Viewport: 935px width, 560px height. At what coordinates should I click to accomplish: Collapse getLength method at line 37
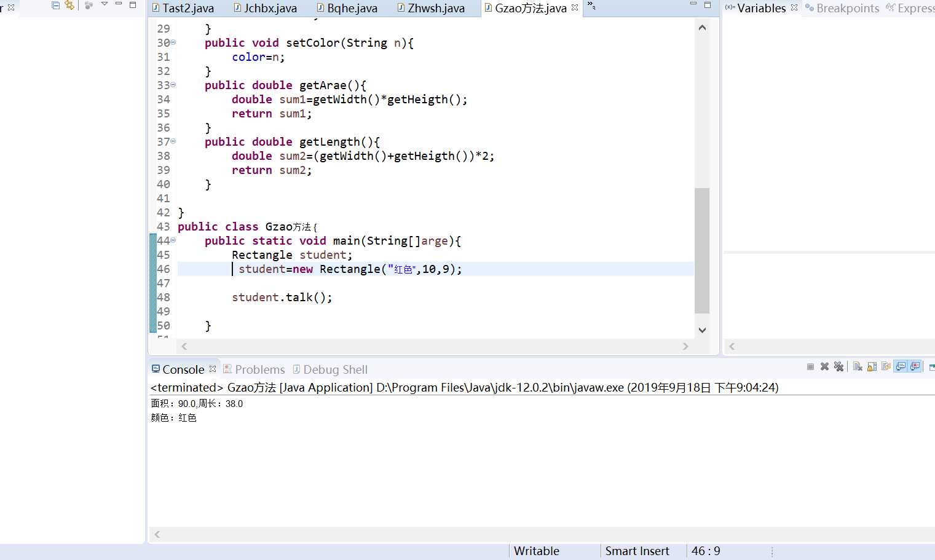pos(173,141)
